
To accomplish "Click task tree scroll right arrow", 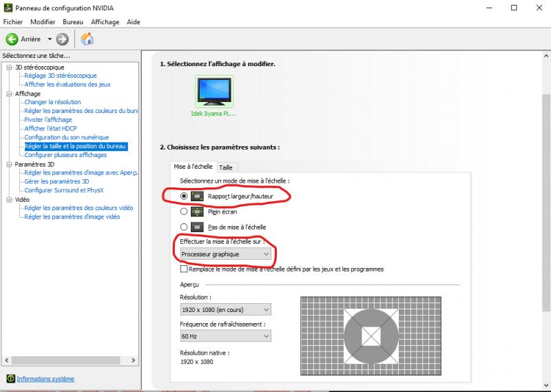I will click(133, 360).
